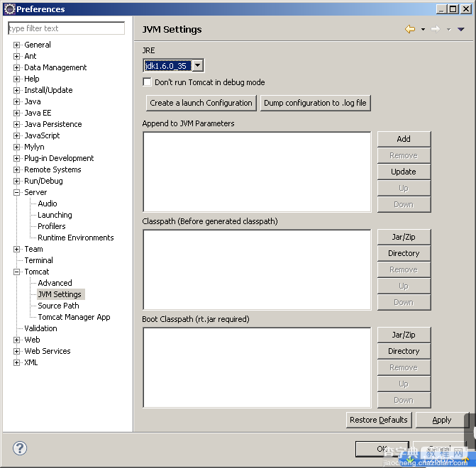Select Help in preferences tree
Screen dimensions: 476x468
tap(32, 79)
